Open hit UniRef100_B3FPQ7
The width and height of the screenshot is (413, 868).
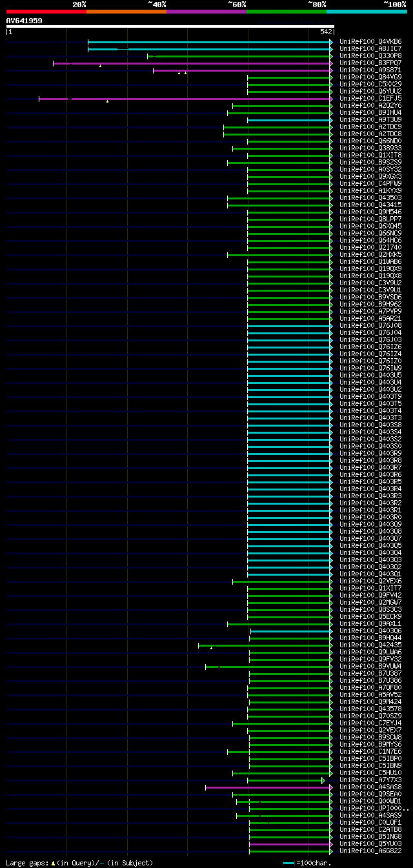click(370, 63)
